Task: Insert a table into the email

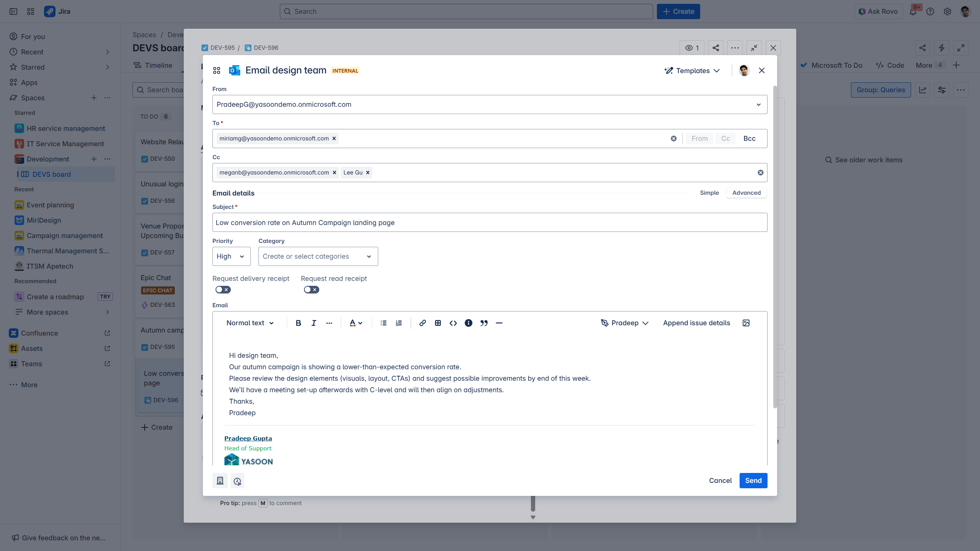Action: point(438,323)
